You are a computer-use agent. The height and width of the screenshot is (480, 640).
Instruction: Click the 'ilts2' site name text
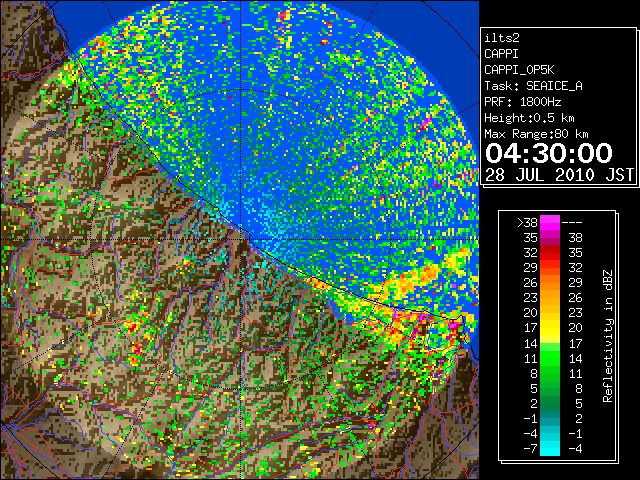click(x=502, y=38)
